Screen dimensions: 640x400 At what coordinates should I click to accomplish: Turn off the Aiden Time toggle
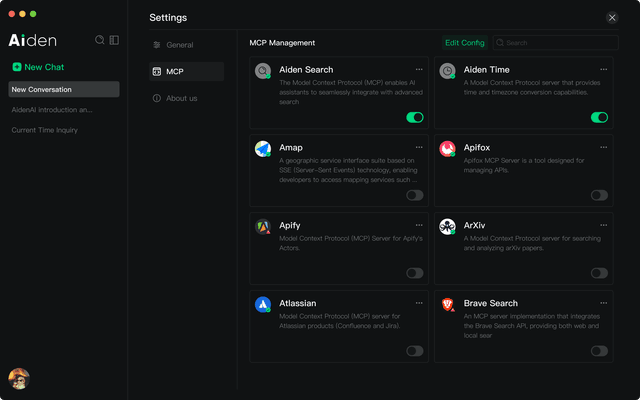(599, 117)
